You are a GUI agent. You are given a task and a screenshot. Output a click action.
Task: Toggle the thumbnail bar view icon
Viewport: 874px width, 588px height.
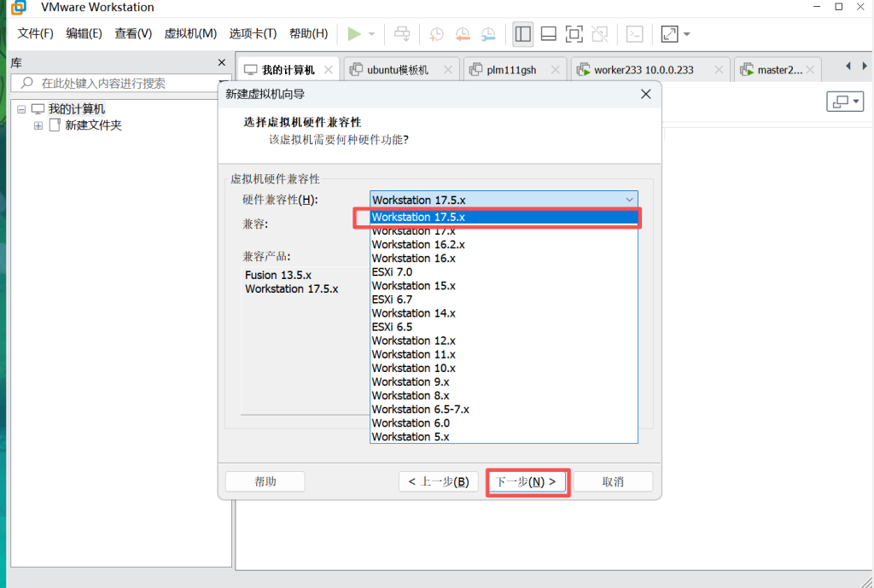[549, 34]
